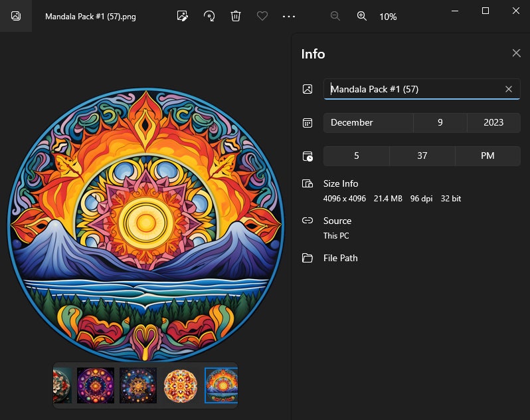Click the Source link icon
The image size is (530, 420).
(308, 221)
